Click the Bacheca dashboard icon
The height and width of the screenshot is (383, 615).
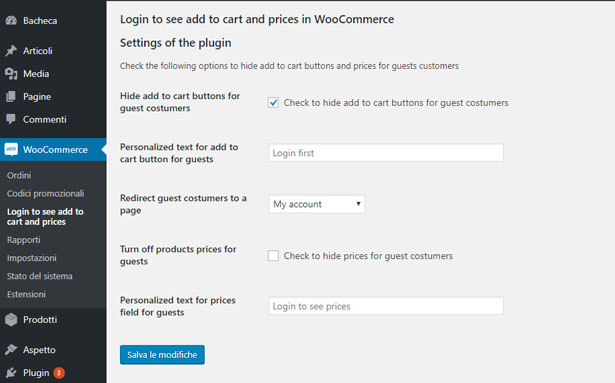click(x=11, y=20)
